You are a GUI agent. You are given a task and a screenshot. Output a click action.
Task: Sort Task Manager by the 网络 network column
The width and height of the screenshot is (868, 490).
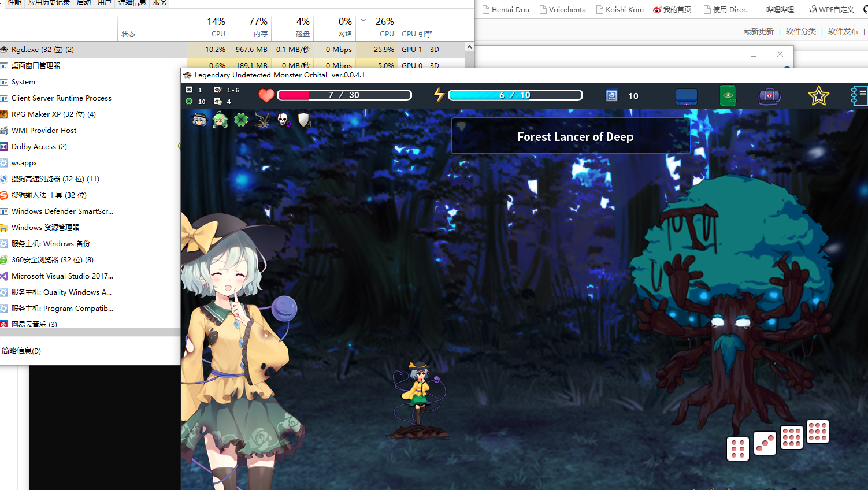coord(335,27)
